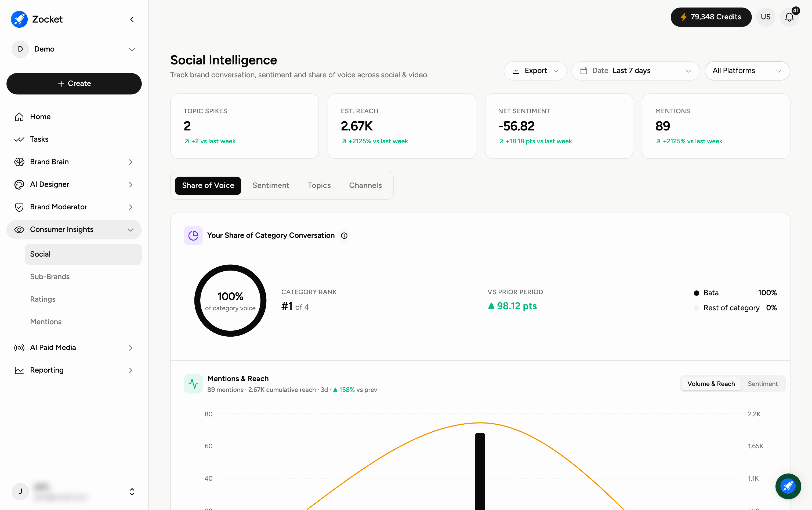Switch to the Topics tab
Screen dimensions: 812x510
pyautogui.click(x=319, y=186)
